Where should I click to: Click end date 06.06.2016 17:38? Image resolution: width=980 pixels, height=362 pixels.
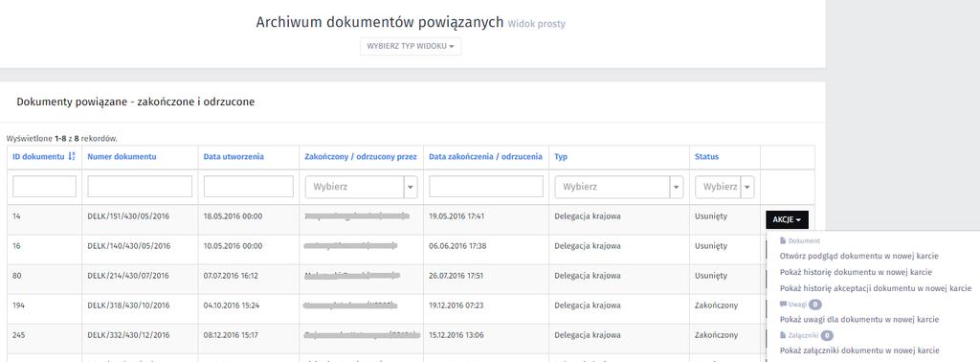pos(457,246)
